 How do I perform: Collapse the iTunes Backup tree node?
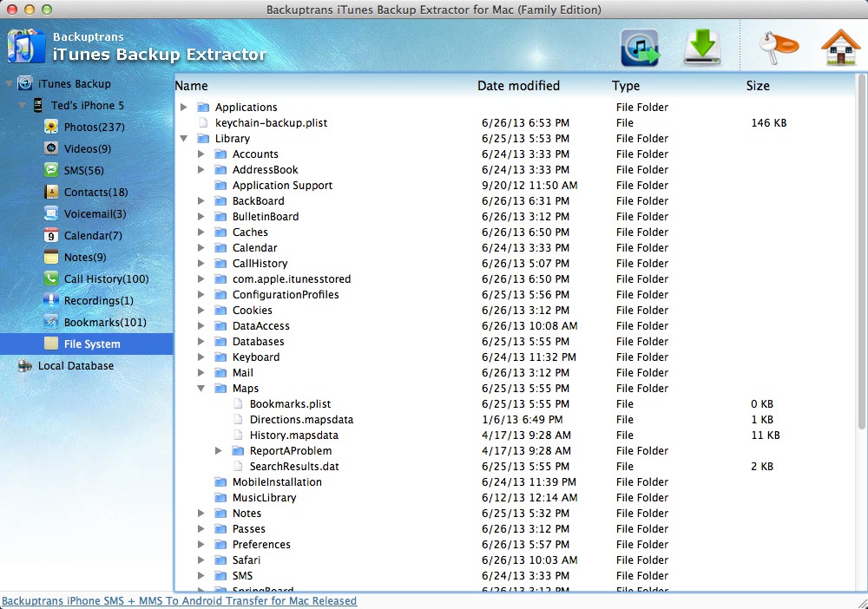9,84
